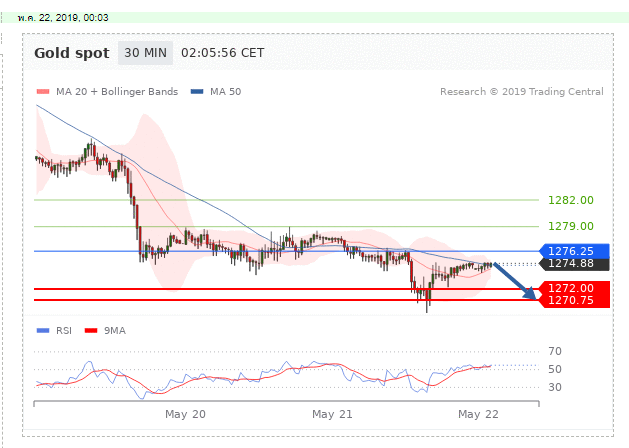This screenshot has height=448, width=629.
Task: Click the 1270.75 support price tag
Action: [574, 301]
